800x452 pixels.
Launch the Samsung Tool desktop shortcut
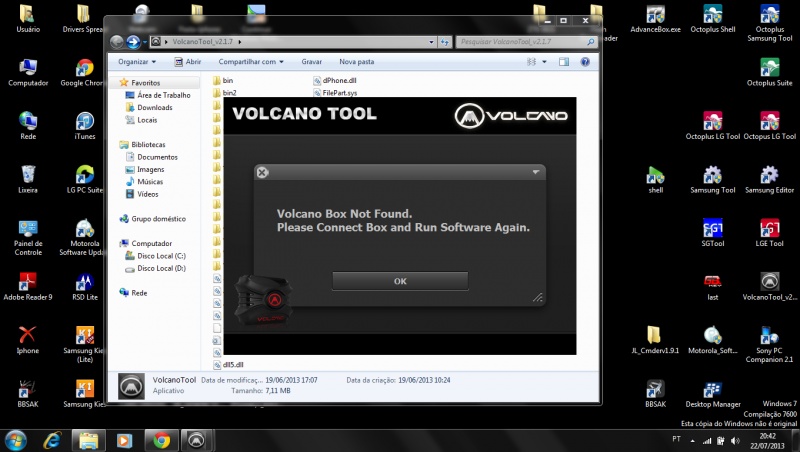tap(713, 180)
